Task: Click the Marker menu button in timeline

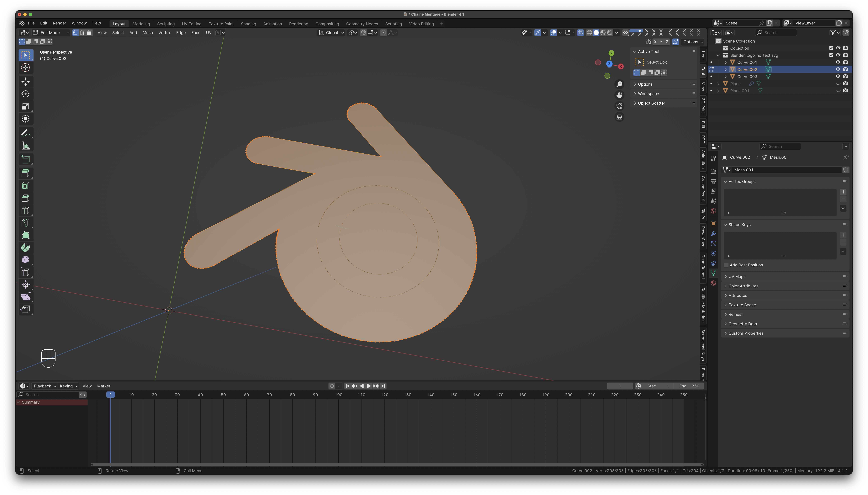Action: 104,386
